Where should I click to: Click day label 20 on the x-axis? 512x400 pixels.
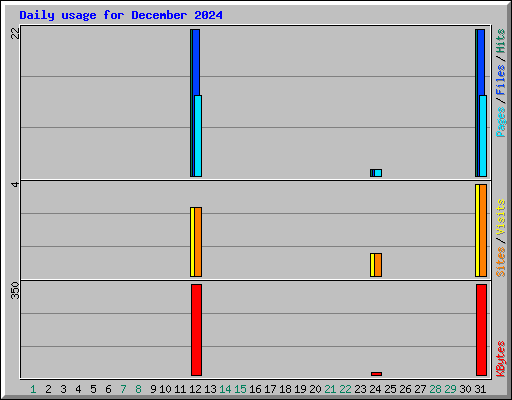pos(315,389)
